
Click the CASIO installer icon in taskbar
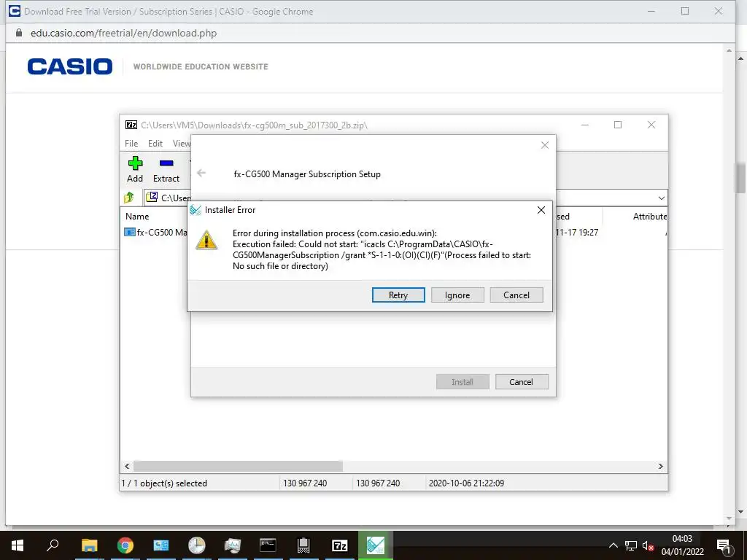[x=376, y=545]
